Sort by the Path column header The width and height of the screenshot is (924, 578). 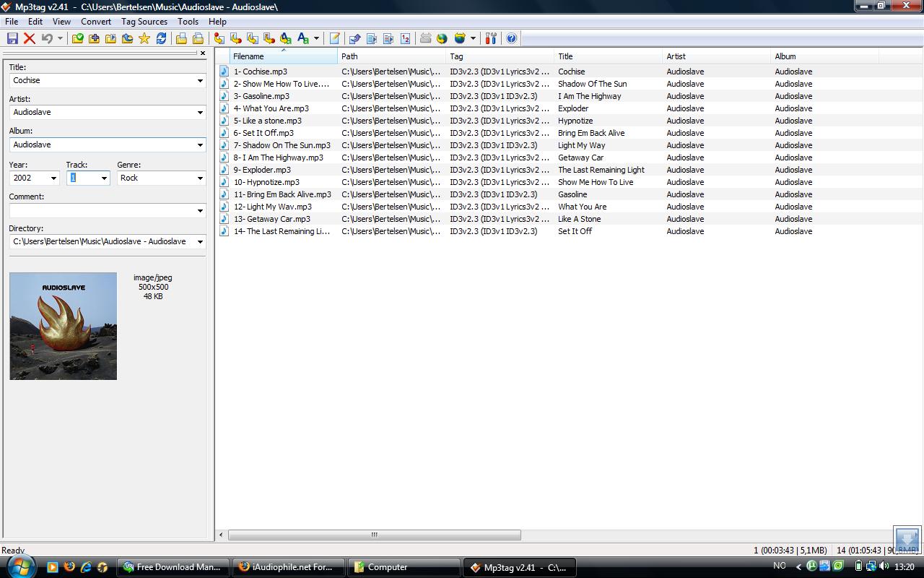[392, 56]
